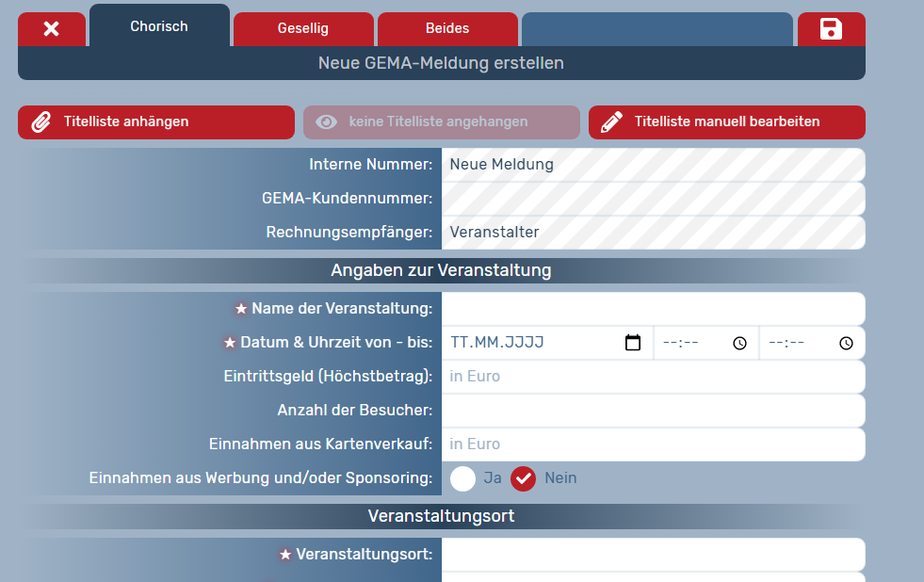Focus the Name der Veranstaltung field

(653, 309)
